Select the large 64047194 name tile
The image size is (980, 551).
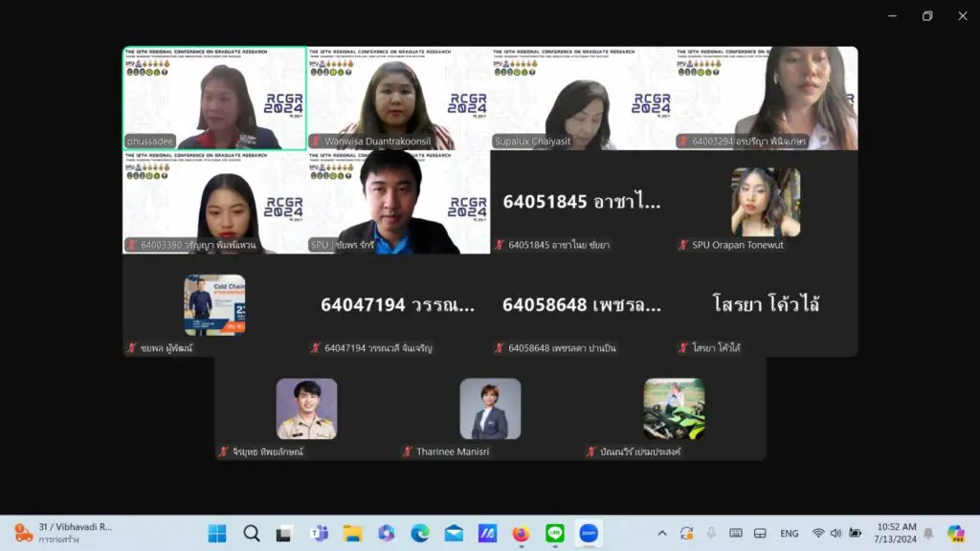pyautogui.click(x=397, y=305)
